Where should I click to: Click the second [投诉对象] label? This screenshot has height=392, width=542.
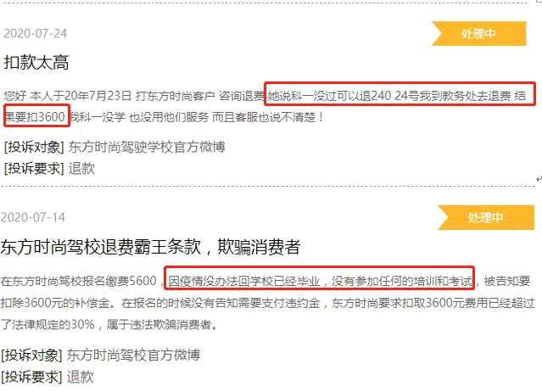[31, 355]
